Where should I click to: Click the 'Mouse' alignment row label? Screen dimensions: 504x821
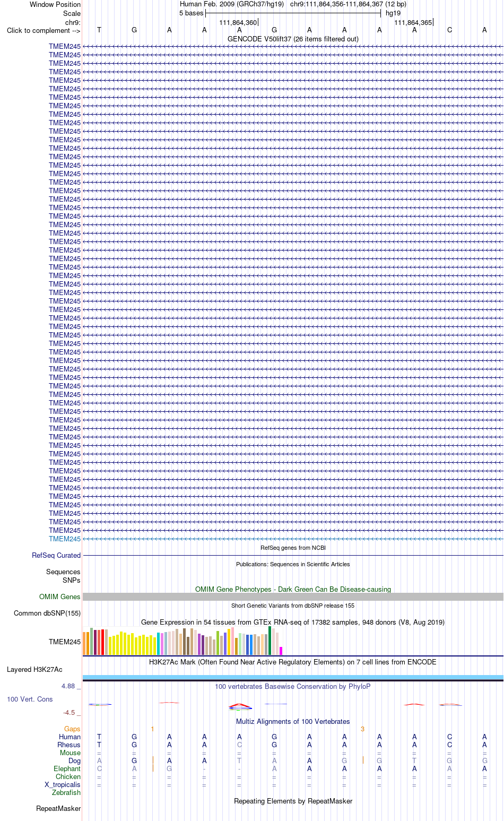(71, 753)
